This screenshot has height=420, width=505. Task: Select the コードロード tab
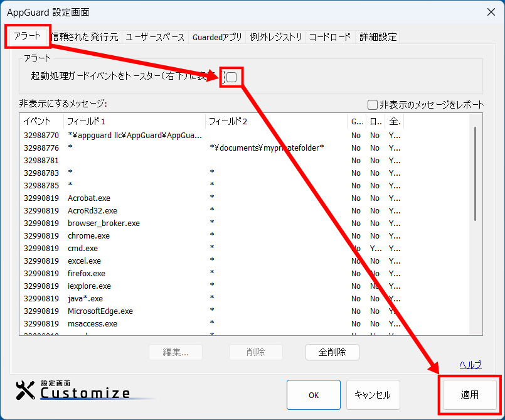[330, 37]
